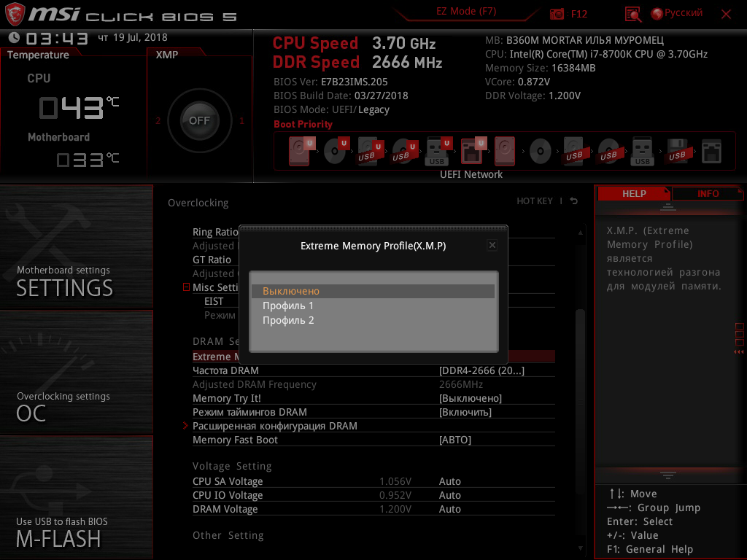Open Режим таймингов DRAM value [Включить]

(x=465, y=412)
